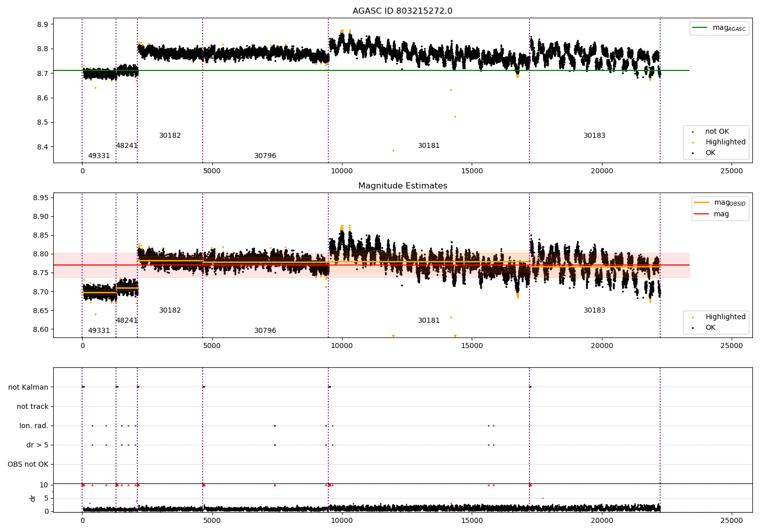Click the orange mag OBSID legend line
The image size is (760, 532).
click(x=701, y=202)
